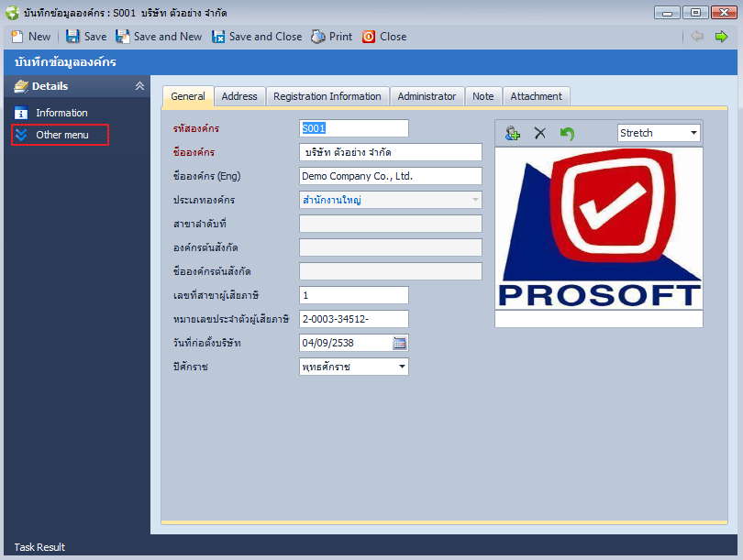This screenshot has height=560, width=743.
Task: Maximize the window
Action: pos(695,12)
